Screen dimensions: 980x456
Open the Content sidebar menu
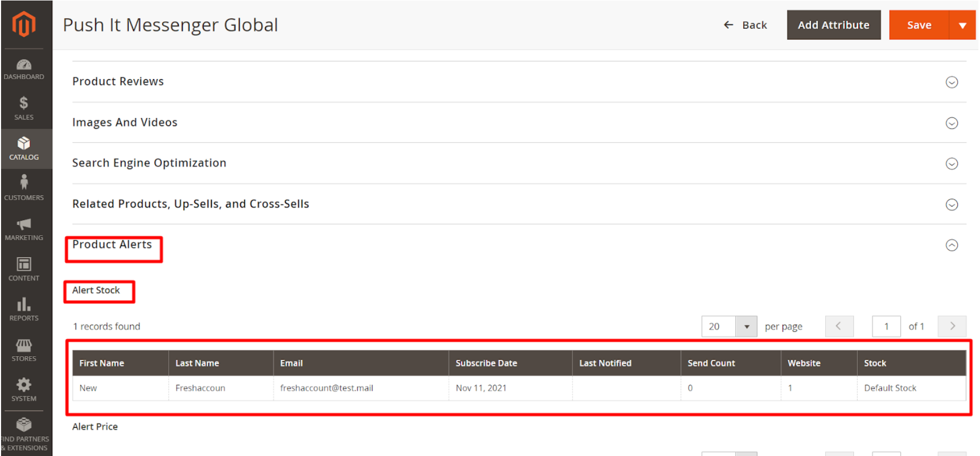point(24,269)
